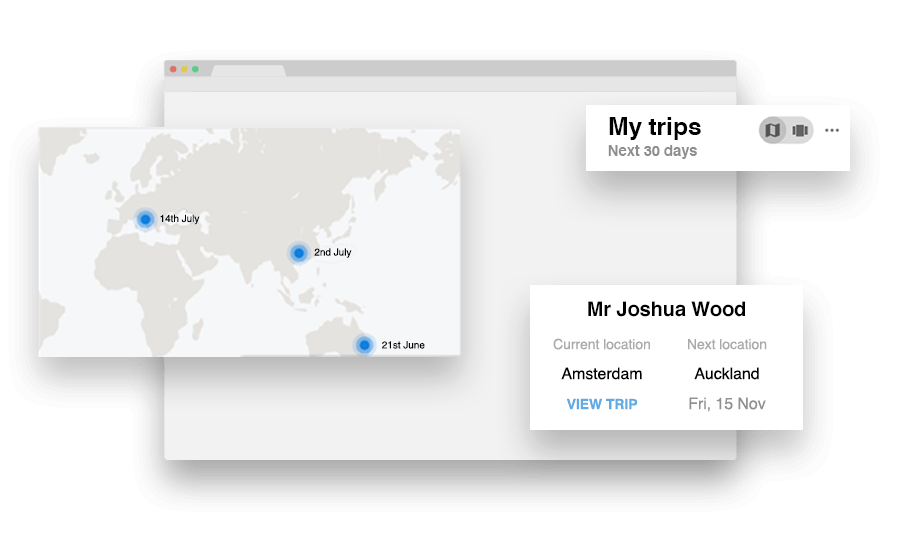Screen dimensions: 900x536
Task: Select traveller name Mr Joshua Wood
Action: pyautogui.click(x=666, y=309)
